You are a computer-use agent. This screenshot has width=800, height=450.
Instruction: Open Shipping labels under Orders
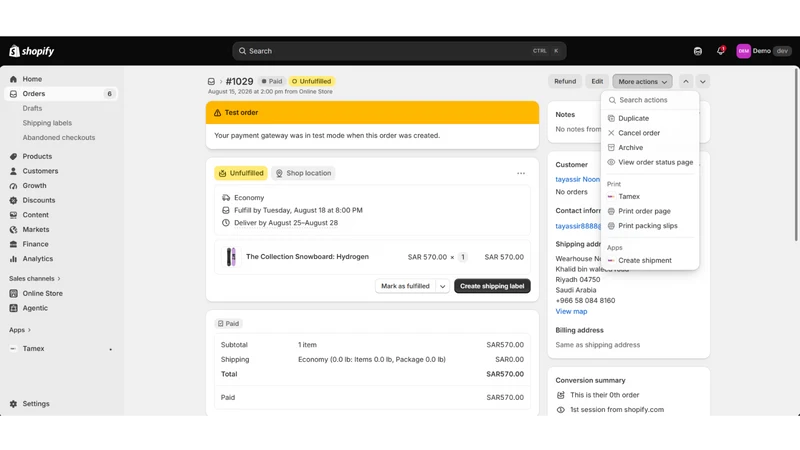tap(47, 123)
